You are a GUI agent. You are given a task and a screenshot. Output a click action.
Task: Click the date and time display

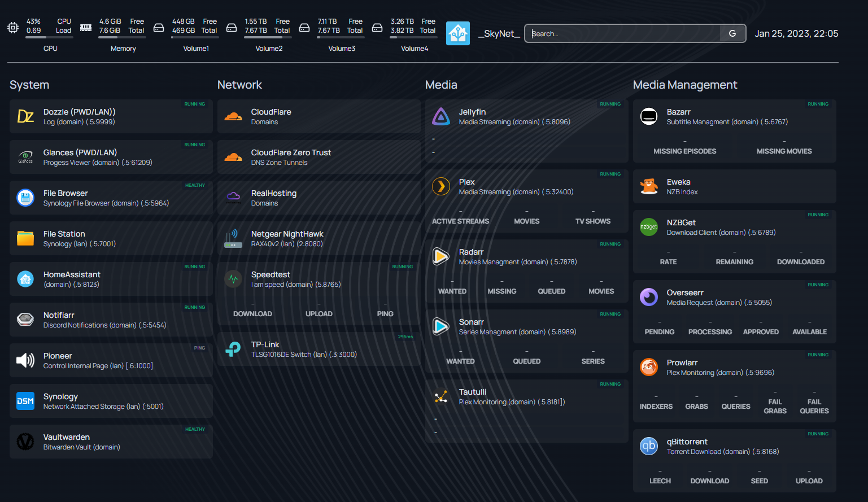point(796,34)
